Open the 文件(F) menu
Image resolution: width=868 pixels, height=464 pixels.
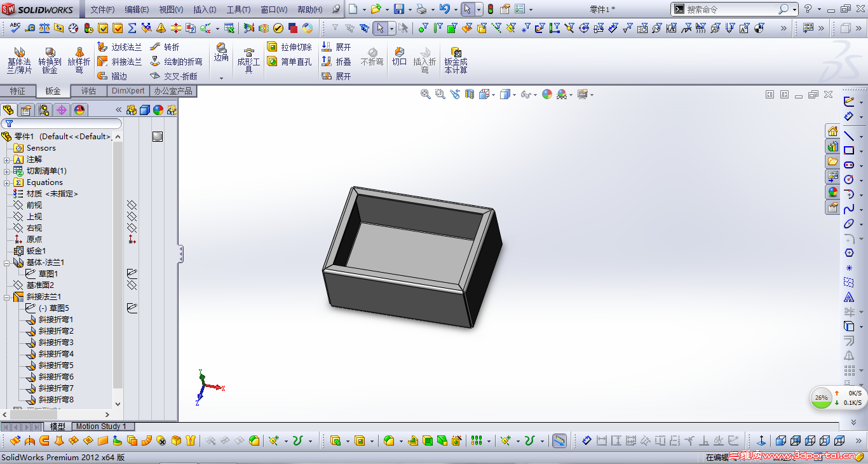click(102, 10)
